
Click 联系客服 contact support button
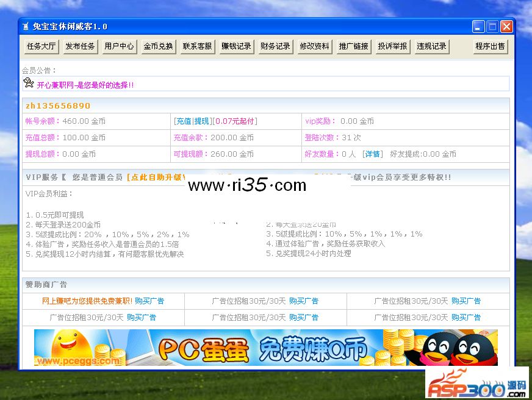[x=197, y=46]
